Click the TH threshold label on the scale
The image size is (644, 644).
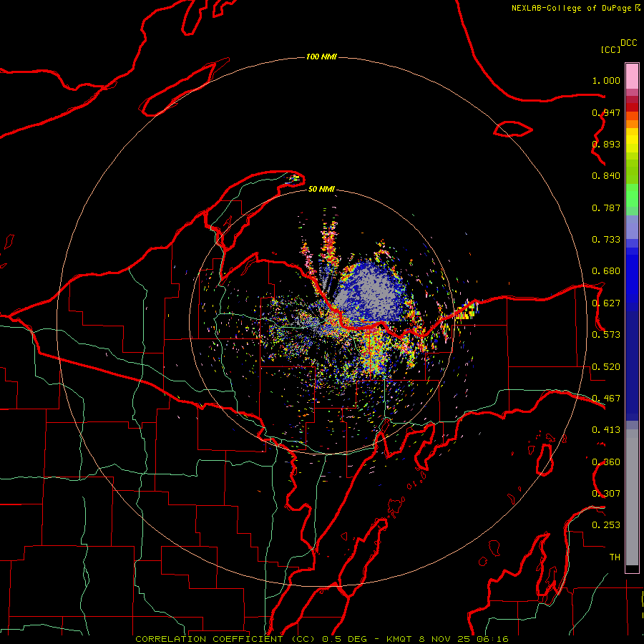pos(615,557)
